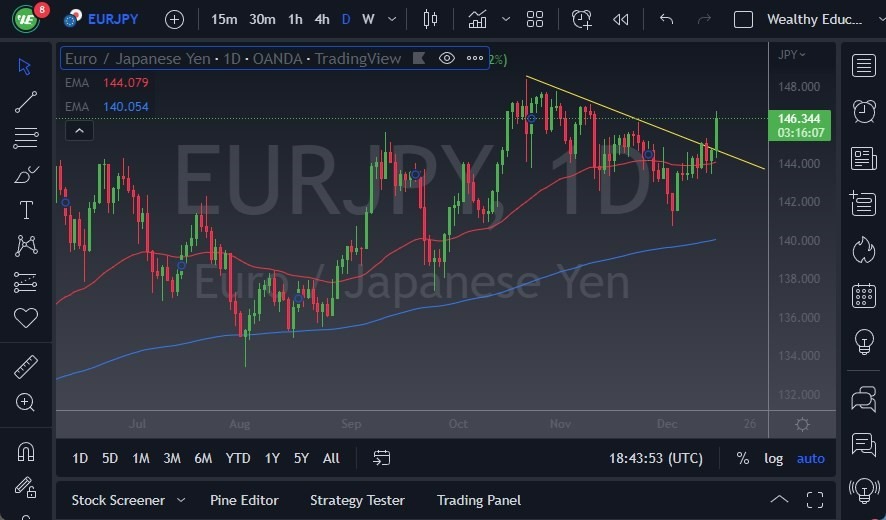Image resolution: width=886 pixels, height=520 pixels.
Task: Open the ideas lightbulb panel
Action: (x=864, y=342)
